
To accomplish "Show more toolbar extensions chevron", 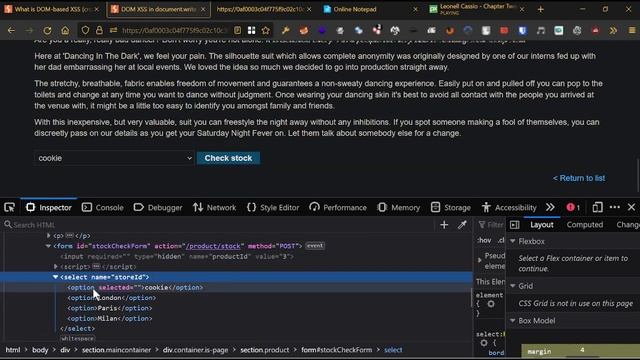I will (x=613, y=30).
